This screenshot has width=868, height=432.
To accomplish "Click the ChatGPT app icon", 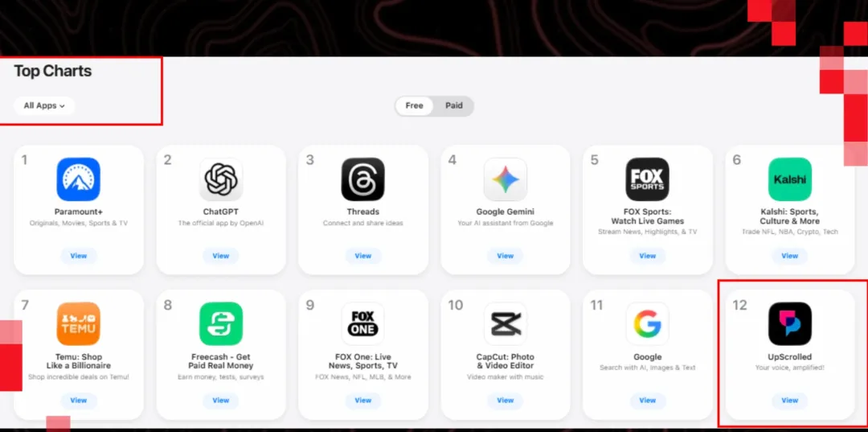I will [221, 179].
